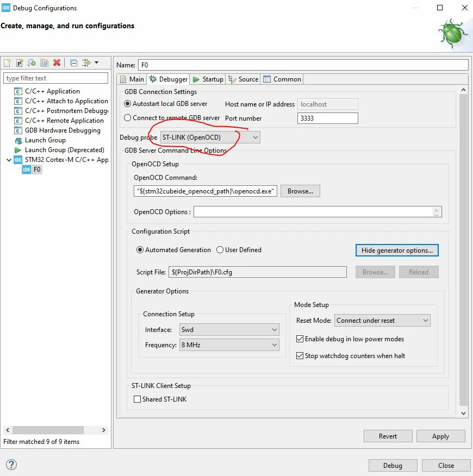
Task: Open the Interface dropdown showing Swd
Action: point(229,330)
